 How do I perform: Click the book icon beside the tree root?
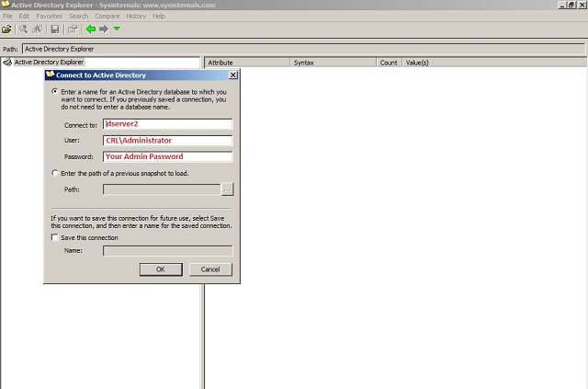(7, 62)
